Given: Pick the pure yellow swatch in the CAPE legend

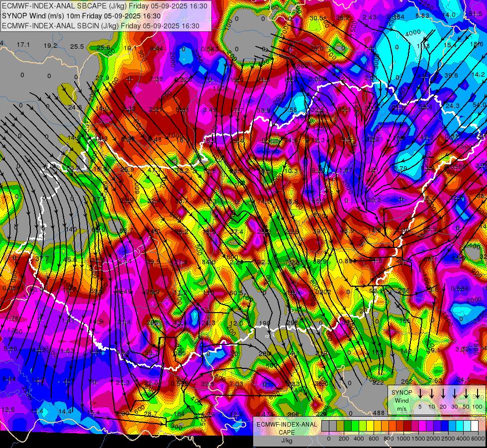Looking at the screenshot, I should tap(370, 426).
